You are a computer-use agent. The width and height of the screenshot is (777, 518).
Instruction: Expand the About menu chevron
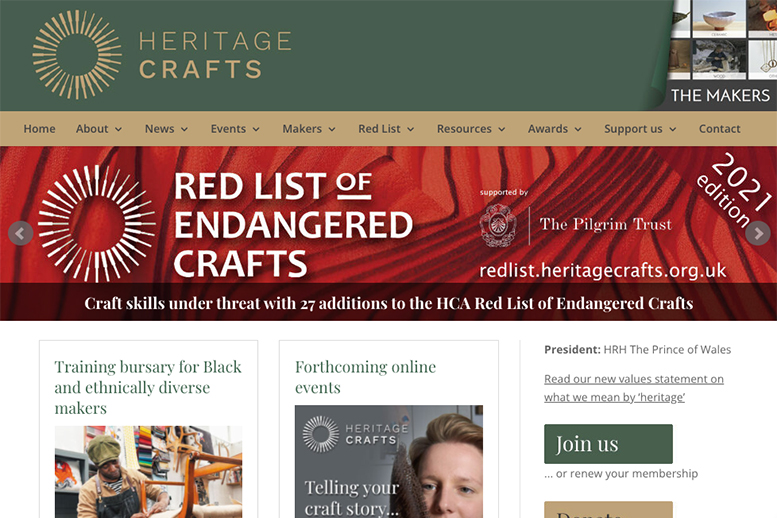118,129
